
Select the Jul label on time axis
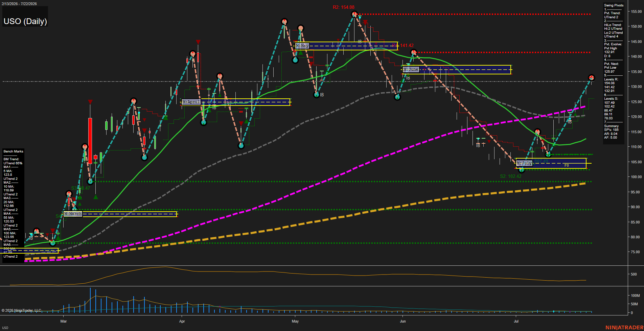point(516,321)
